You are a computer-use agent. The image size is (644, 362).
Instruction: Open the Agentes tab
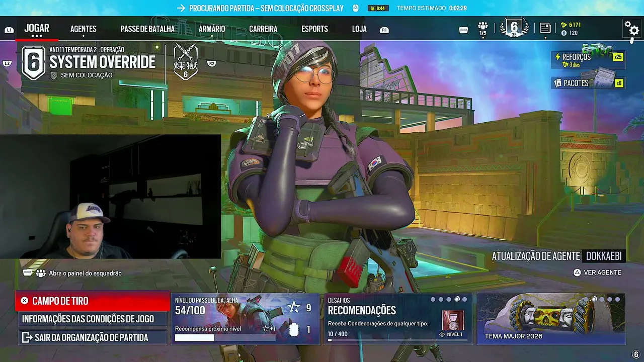pos(84,29)
